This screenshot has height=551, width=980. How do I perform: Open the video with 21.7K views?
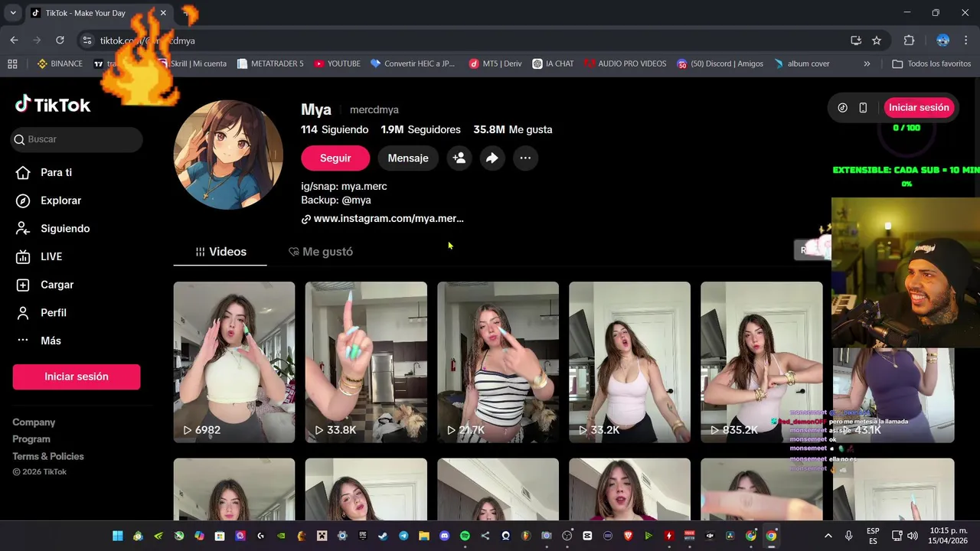point(498,362)
